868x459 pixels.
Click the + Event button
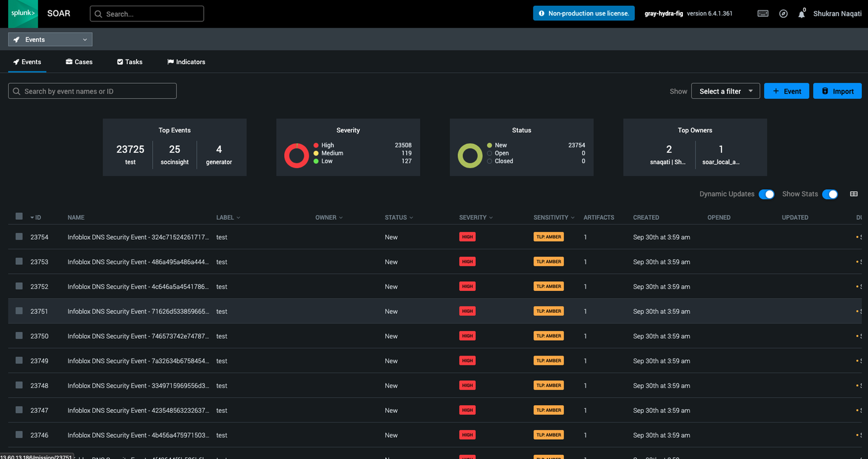[x=786, y=91]
